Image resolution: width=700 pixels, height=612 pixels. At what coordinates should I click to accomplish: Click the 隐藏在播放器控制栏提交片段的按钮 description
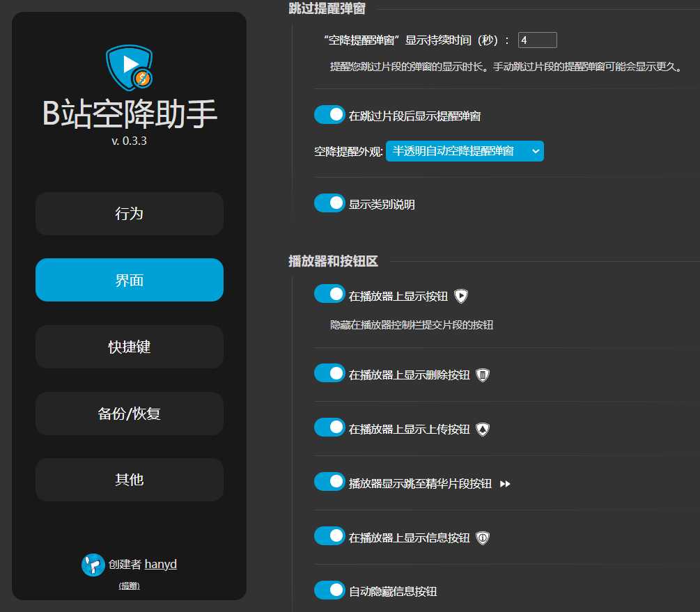(x=412, y=325)
